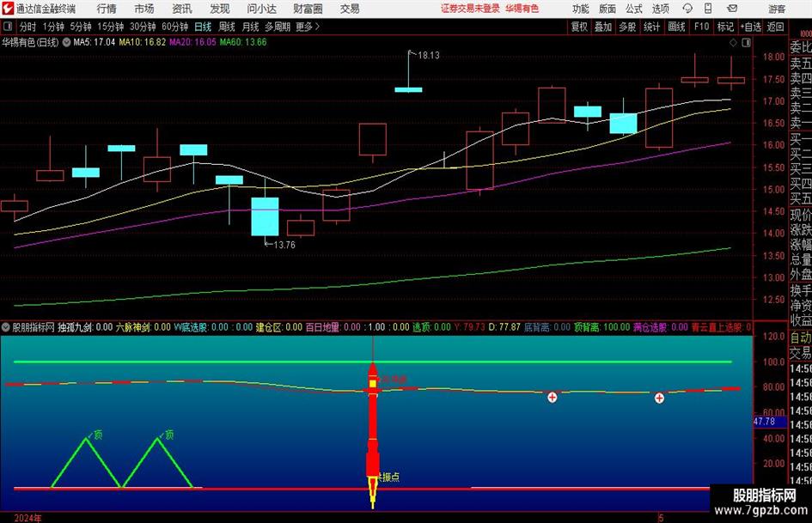The image size is (812, 523).
Task: Click the 13.76 low price label
Action: 284,245
